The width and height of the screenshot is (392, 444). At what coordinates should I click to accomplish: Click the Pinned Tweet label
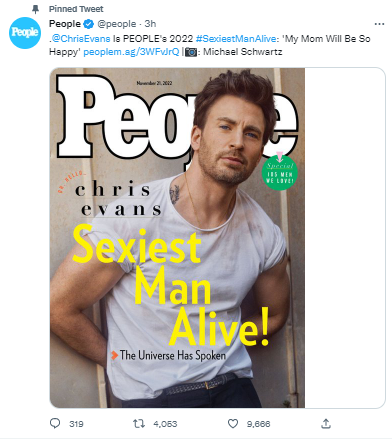pyautogui.click(x=76, y=9)
